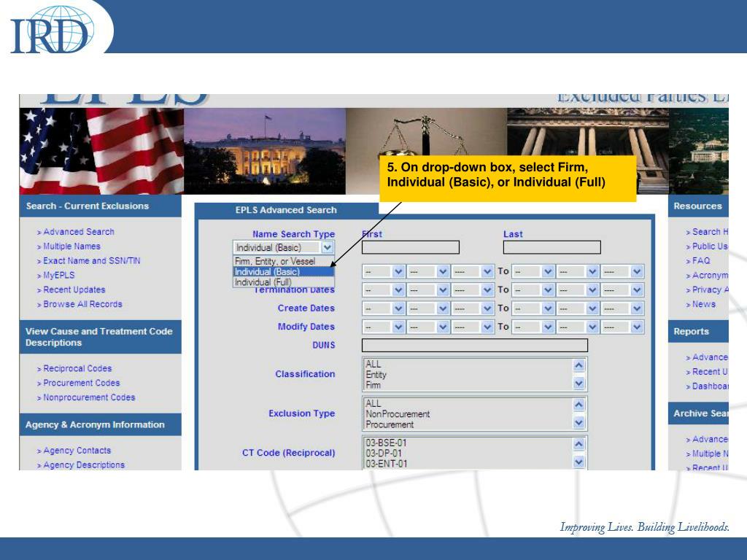Select 'ALL' in Classification list
The image size is (747, 560).
pos(373,365)
